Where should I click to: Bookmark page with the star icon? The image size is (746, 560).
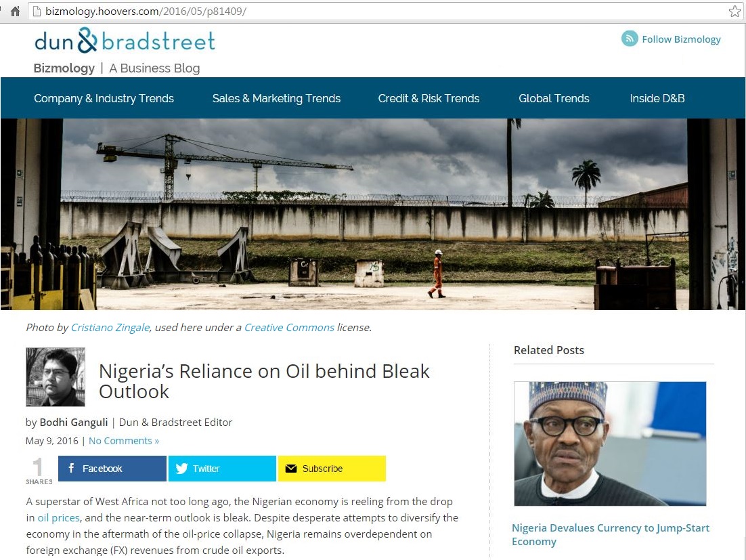(x=734, y=12)
